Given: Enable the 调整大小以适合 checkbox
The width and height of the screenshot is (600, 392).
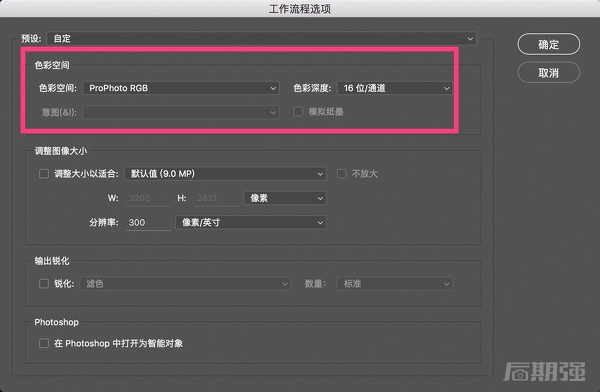Looking at the screenshot, I should tap(44, 174).
